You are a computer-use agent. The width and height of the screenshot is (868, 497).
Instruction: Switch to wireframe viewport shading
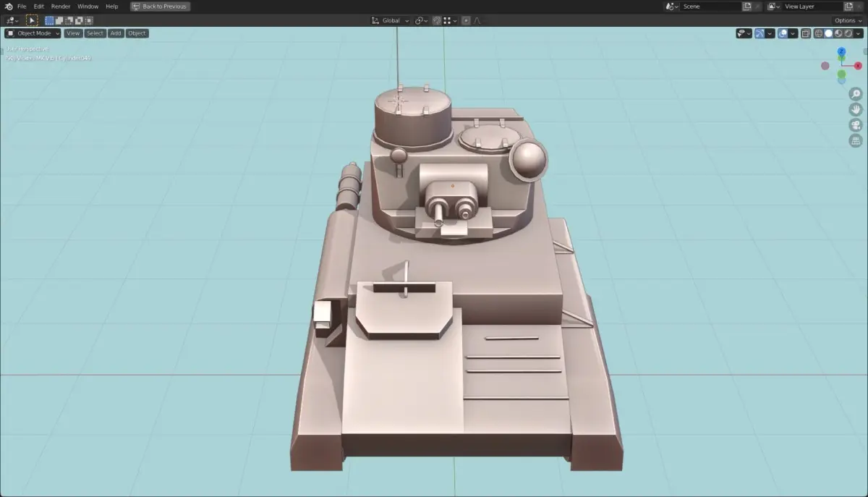click(819, 33)
